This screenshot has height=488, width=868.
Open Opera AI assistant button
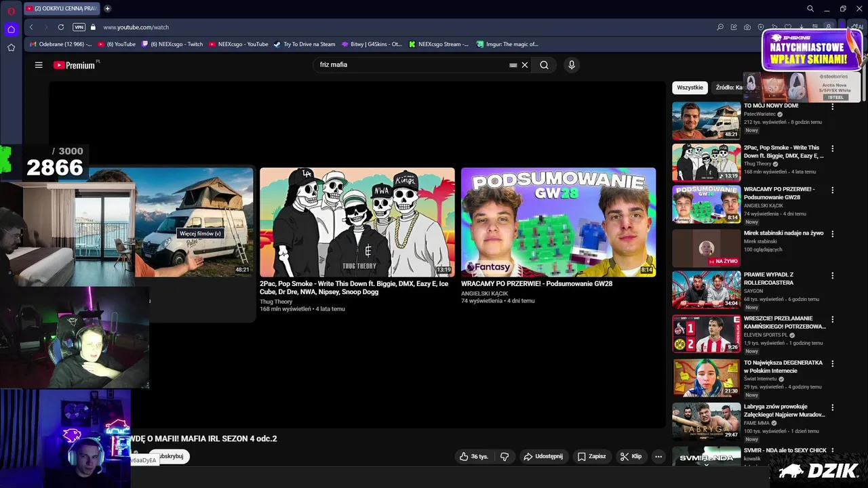pyautogui.click(x=857, y=26)
